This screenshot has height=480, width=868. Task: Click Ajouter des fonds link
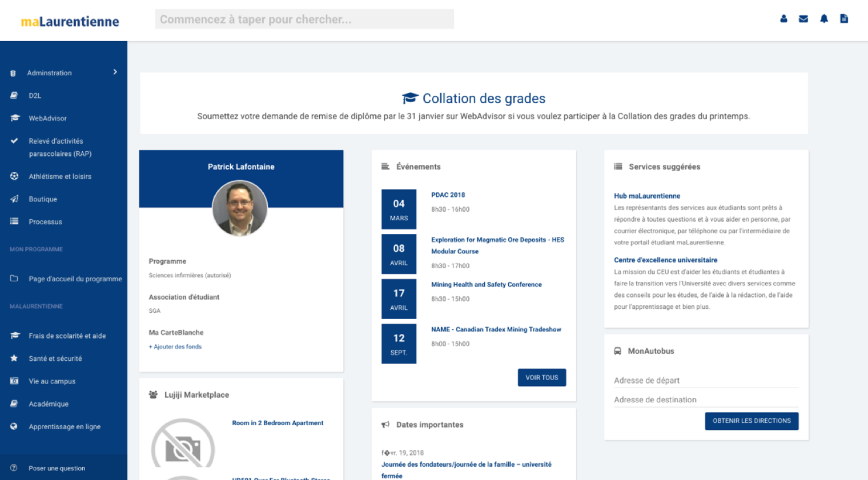point(175,346)
